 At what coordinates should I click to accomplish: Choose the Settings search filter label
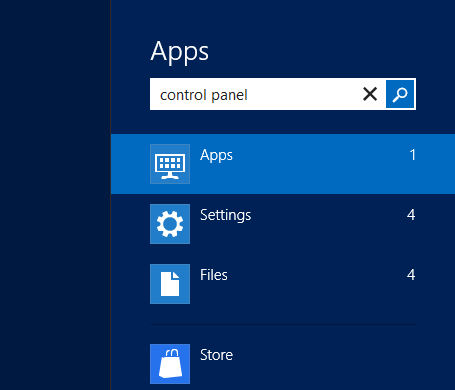tap(226, 215)
